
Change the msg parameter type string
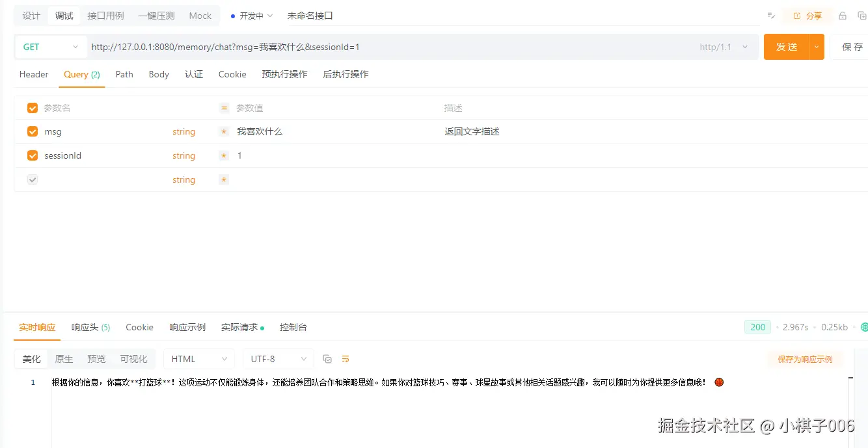click(x=183, y=131)
